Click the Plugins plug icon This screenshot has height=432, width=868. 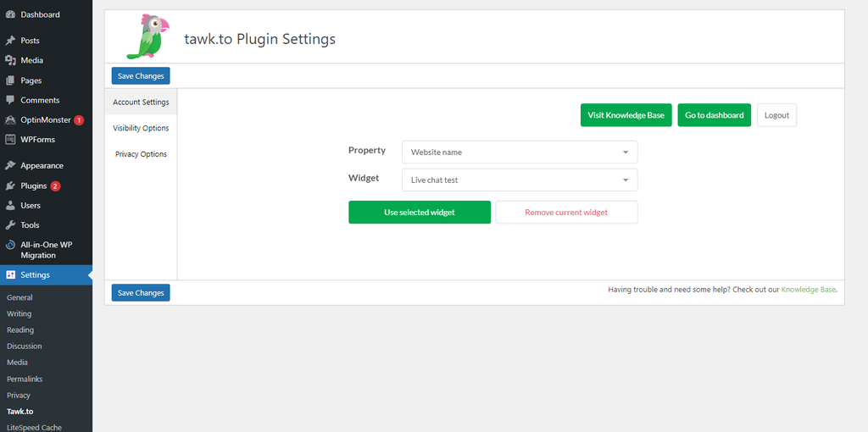point(10,186)
